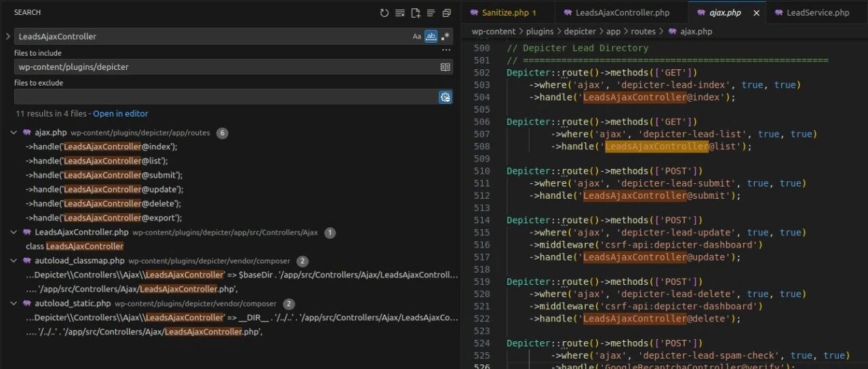
Task: Open result LeadsAjaxController@list in results list
Action: click(96, 161)
